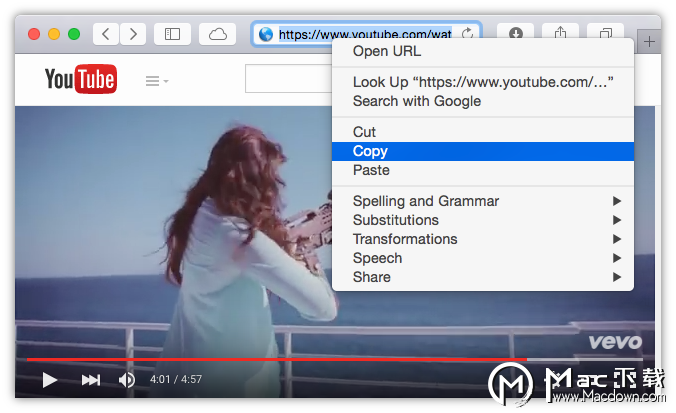Click the YouTube logo

click(x=81, y=79)
